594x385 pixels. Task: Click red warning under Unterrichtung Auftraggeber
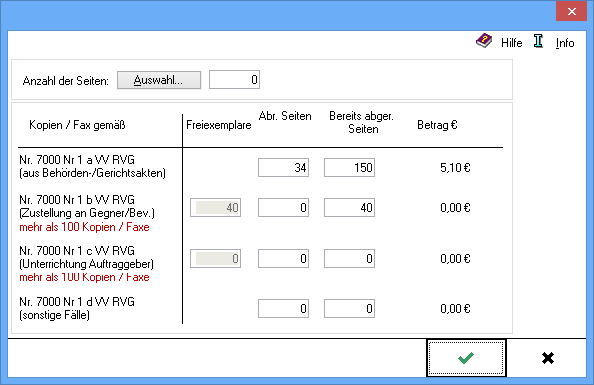(84, 277)
